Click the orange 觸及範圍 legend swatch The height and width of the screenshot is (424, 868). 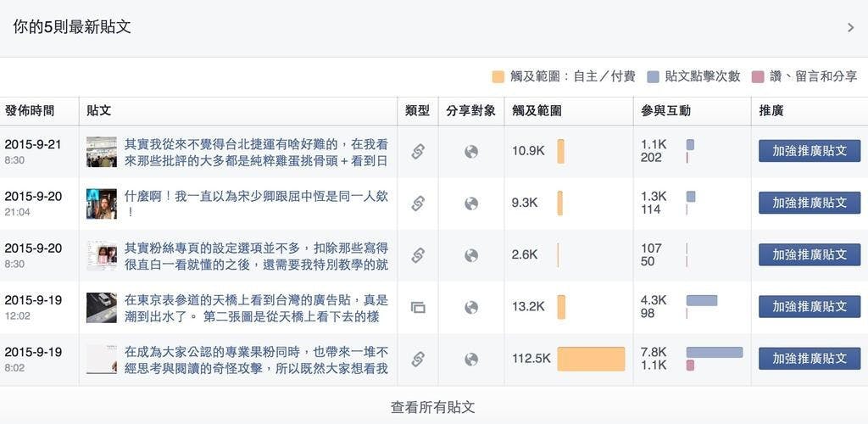[x=498, y=76]
